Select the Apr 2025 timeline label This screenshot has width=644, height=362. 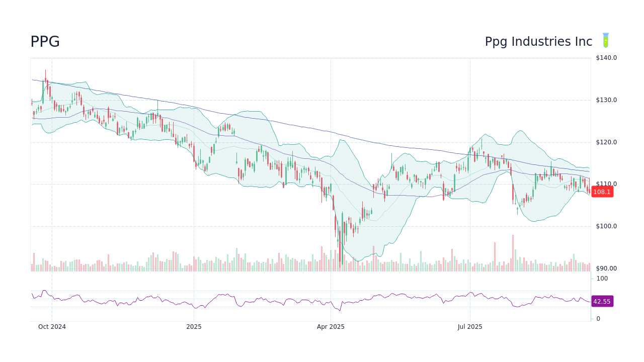pos(331,326)
